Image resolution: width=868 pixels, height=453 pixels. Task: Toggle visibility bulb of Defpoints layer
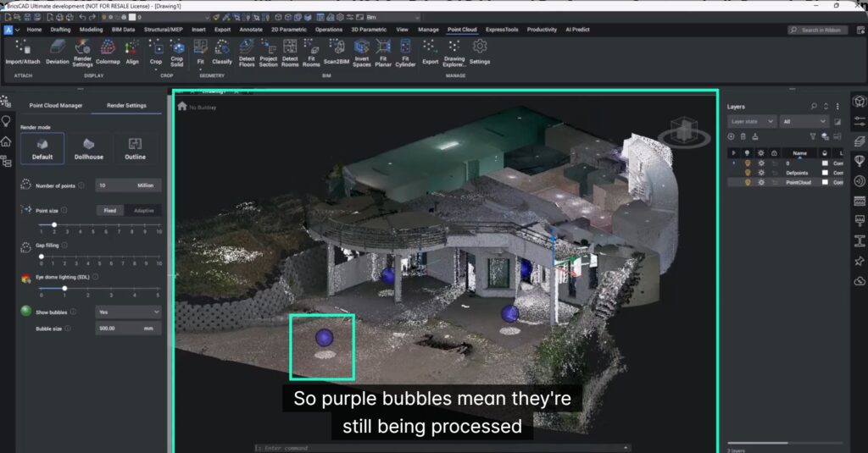748,173
